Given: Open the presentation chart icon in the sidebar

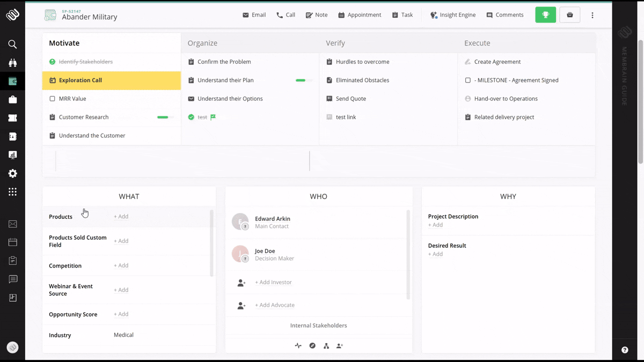Looking at the screenshot, I should 12,155.
